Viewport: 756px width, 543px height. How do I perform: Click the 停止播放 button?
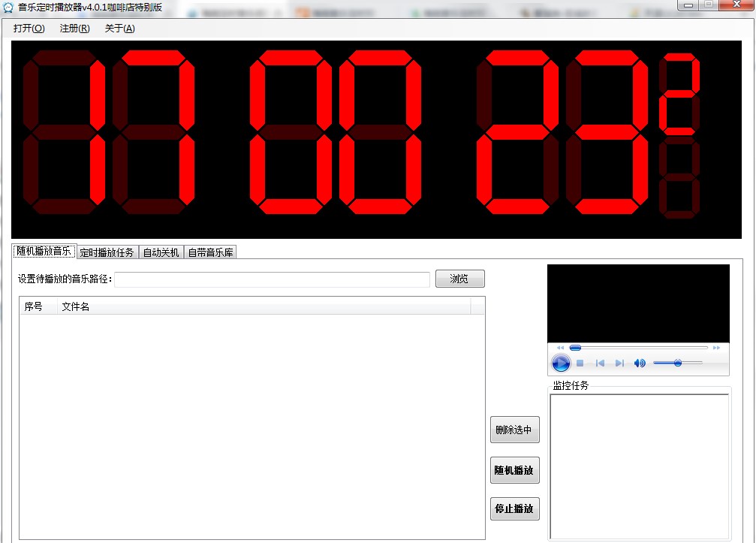pos(514,508)
